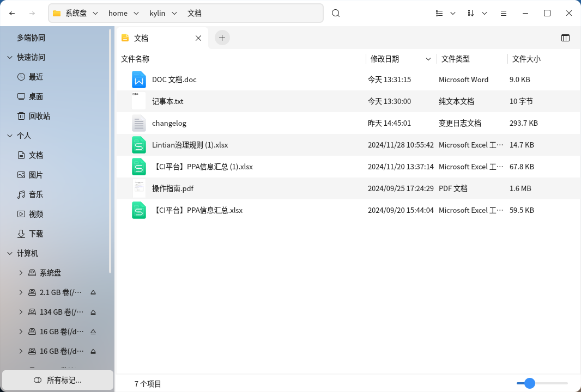Expand the 134 GB 卷 node
Screen dimensions: 581x392
[x=21, y=312]
